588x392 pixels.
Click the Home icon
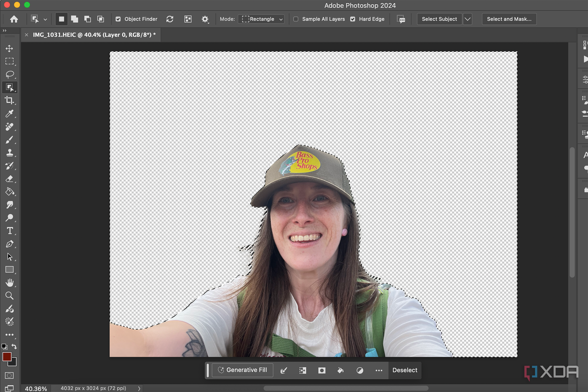[14, 19]
